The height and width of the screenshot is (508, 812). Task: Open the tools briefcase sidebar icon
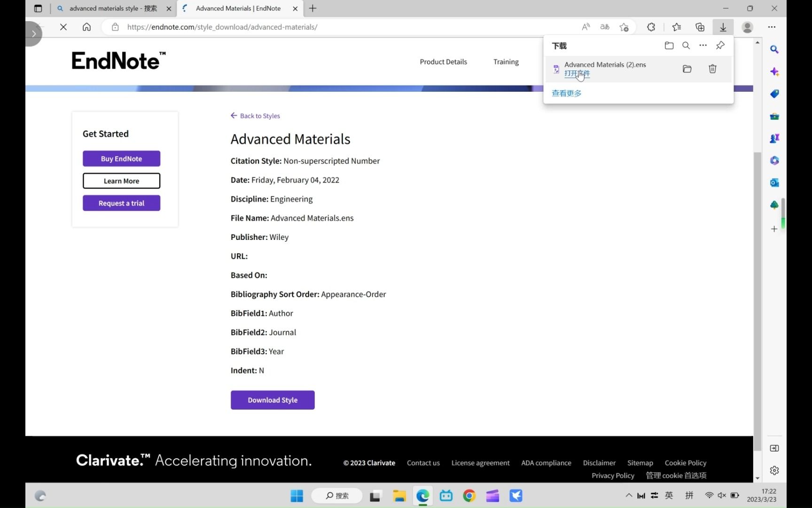point(774,116)
